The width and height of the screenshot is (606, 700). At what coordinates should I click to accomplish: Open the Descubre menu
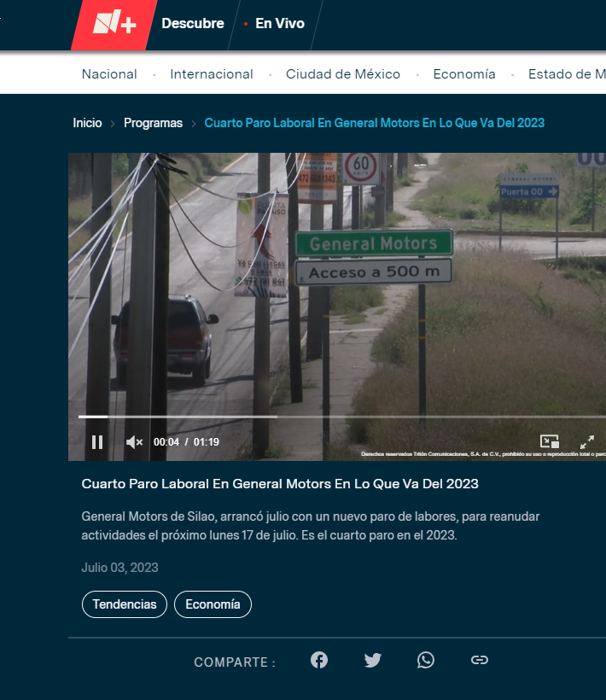tap(193, 23)
